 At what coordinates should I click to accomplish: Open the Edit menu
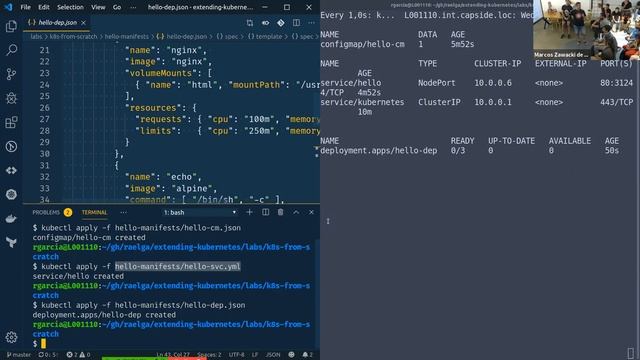tap(44, 7)
